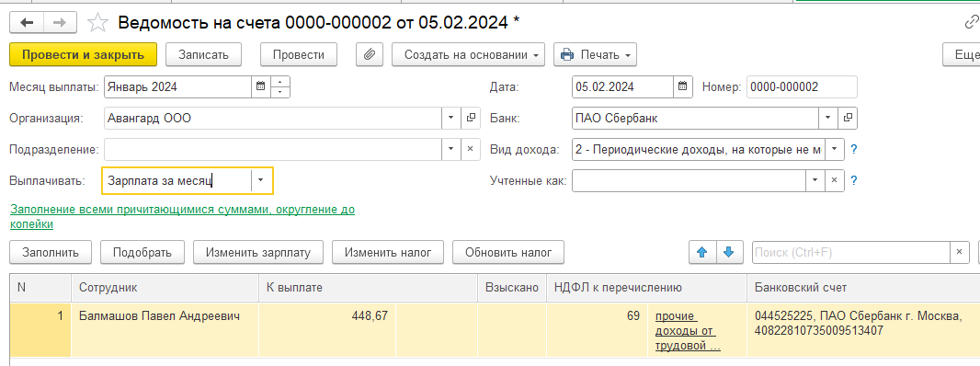The height and width of the screenshot is (366, 980).
Task: Click Провести и закрыть button
Action: [83, 54]
